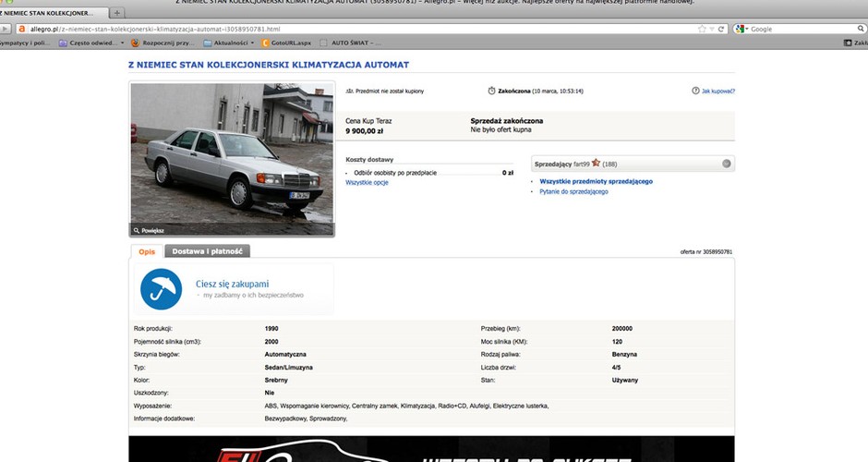The height and width of the screenshot is (462, 868).
Task: Click the Stan value Używany
Action: pos(625,380)
